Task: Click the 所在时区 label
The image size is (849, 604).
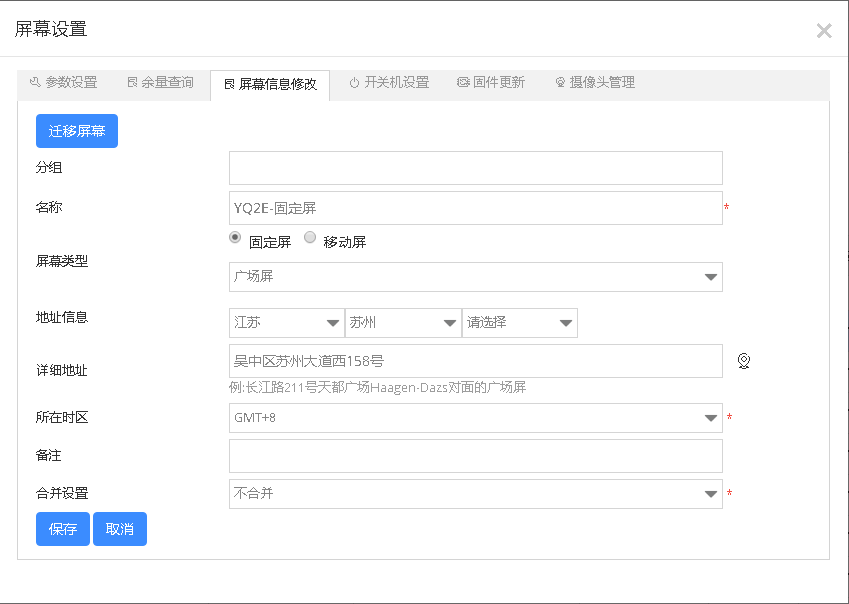Action: 62,417
